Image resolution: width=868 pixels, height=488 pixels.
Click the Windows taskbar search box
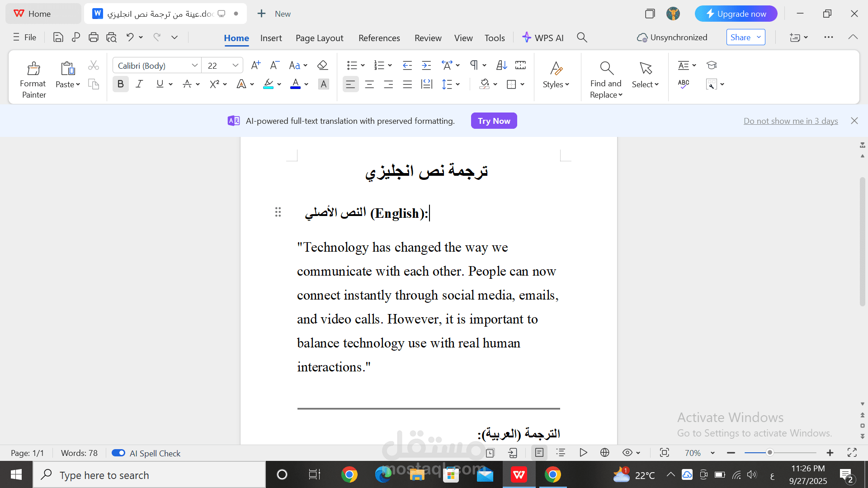click(149, 475)
